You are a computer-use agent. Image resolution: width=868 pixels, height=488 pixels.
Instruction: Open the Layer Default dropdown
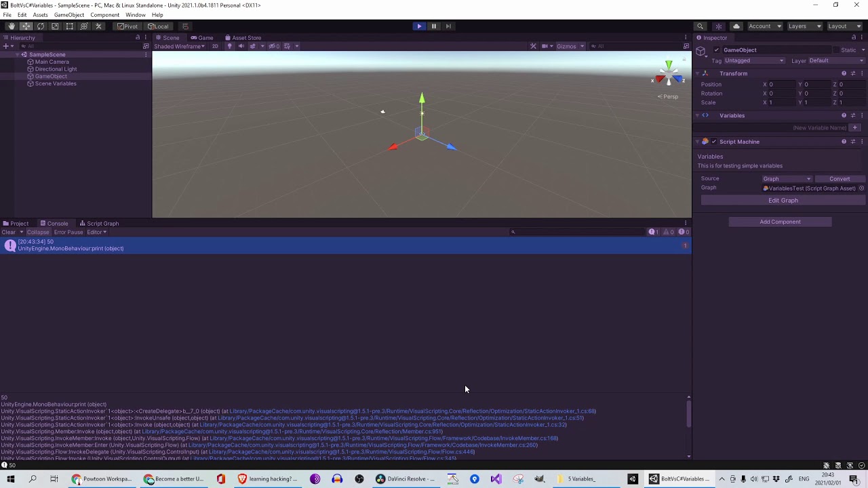[x=836, y=60]
